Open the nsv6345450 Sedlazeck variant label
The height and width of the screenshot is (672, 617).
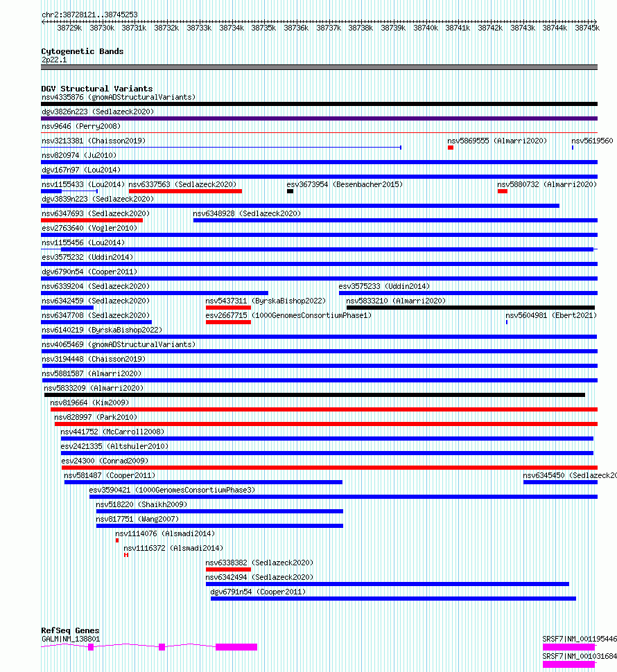(x=570, y=476)
